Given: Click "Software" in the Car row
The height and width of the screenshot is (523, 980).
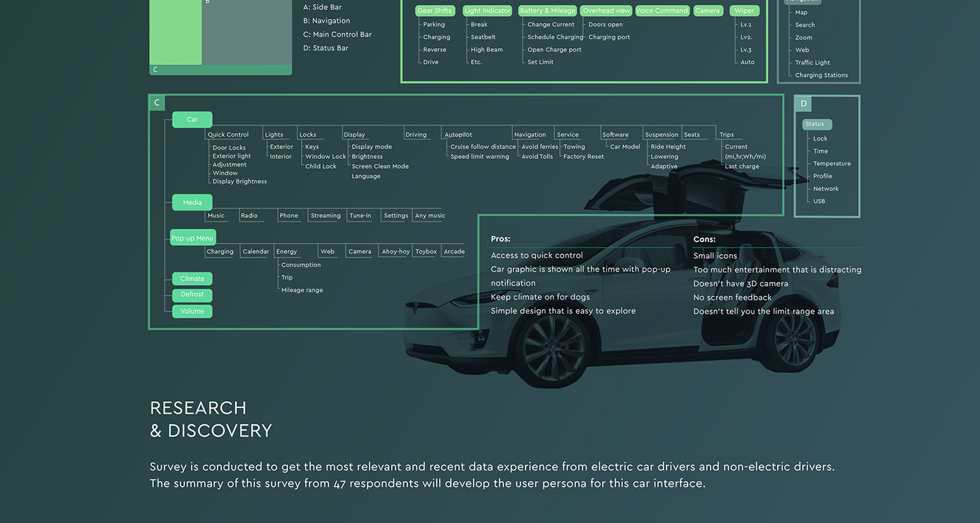Looking at the screenshot, I should [x=615, y=134].
